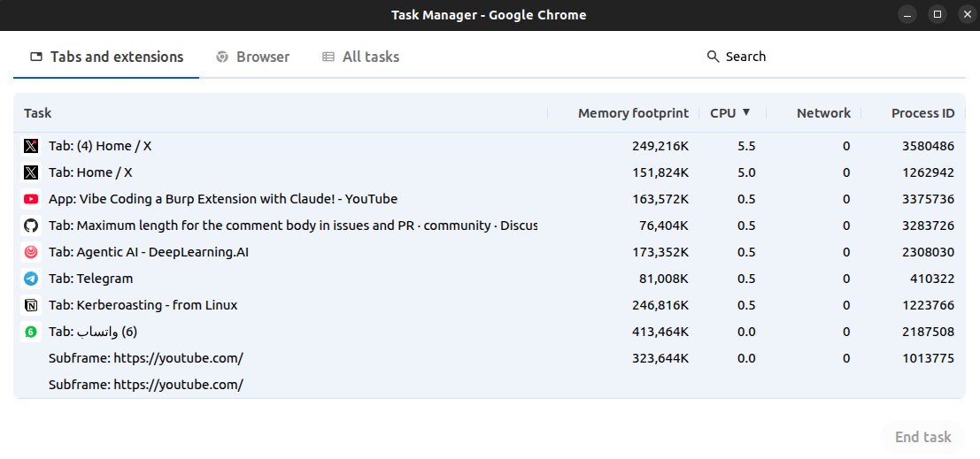Click the memory value 81,008K
Screen dimensions: 980x459
pos(664,279)
